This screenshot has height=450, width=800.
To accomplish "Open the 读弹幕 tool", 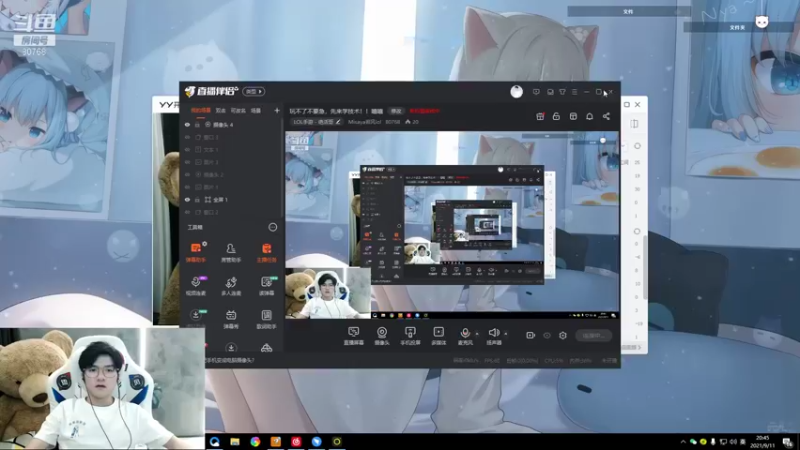I will (266, 286).
